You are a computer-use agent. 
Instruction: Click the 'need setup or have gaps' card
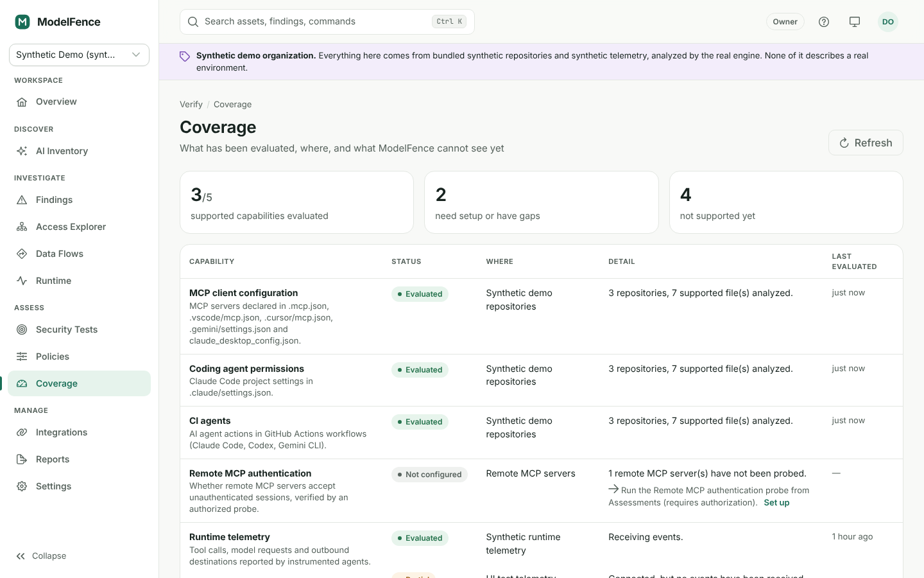coord(542,202)
